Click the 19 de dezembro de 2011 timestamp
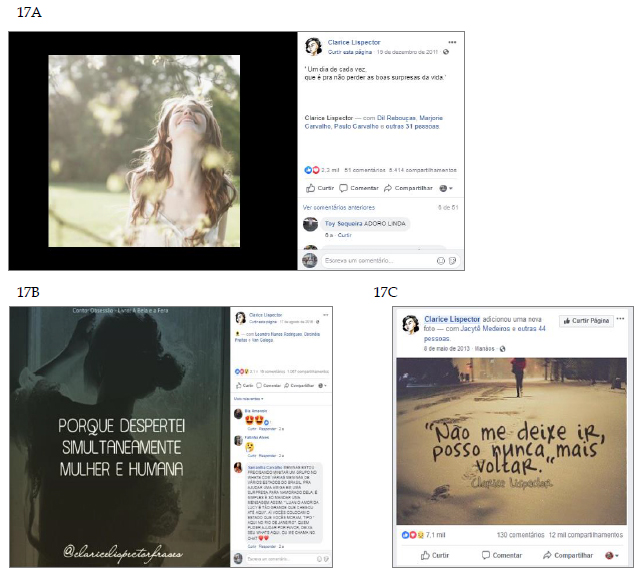This screenshot has height=578, width=643. [407, 52]
